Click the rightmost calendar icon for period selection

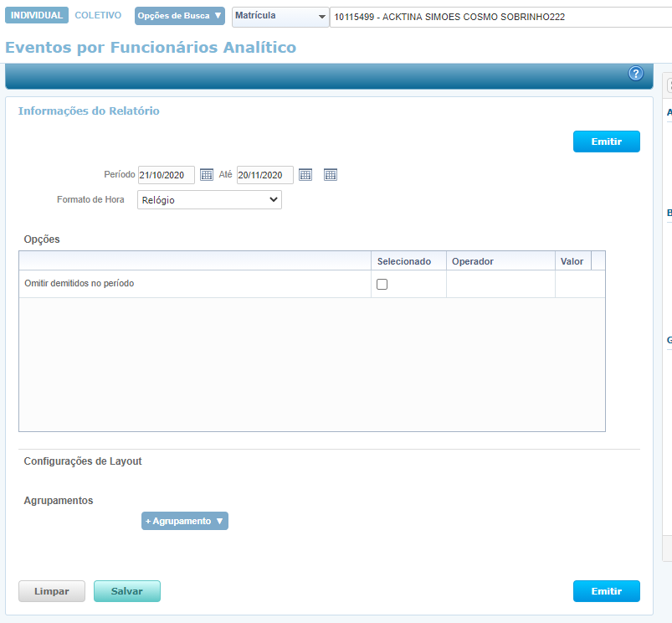point(331,175)
